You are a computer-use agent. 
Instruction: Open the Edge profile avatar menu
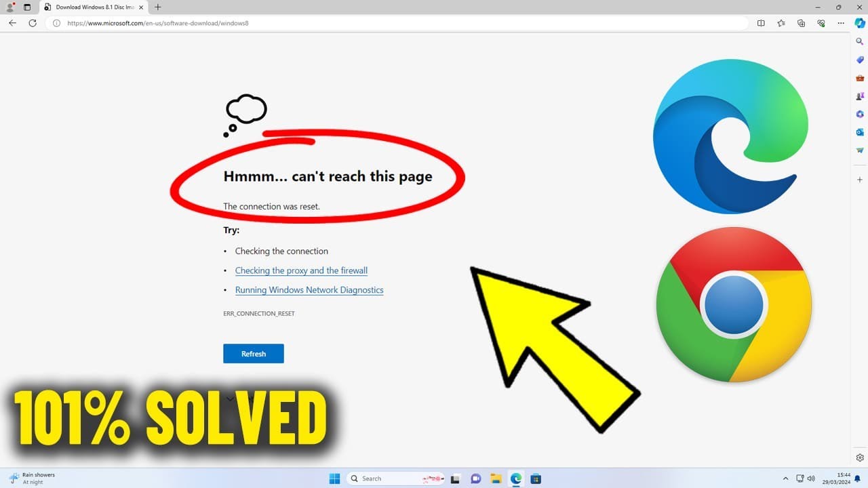10,7
